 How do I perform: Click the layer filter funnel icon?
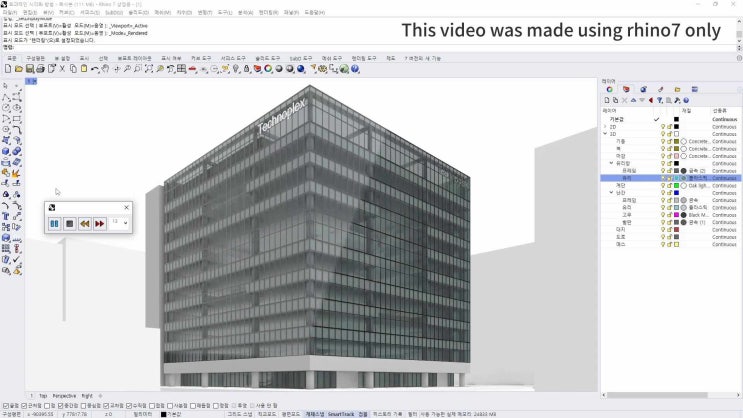click(x=660, y=100)
